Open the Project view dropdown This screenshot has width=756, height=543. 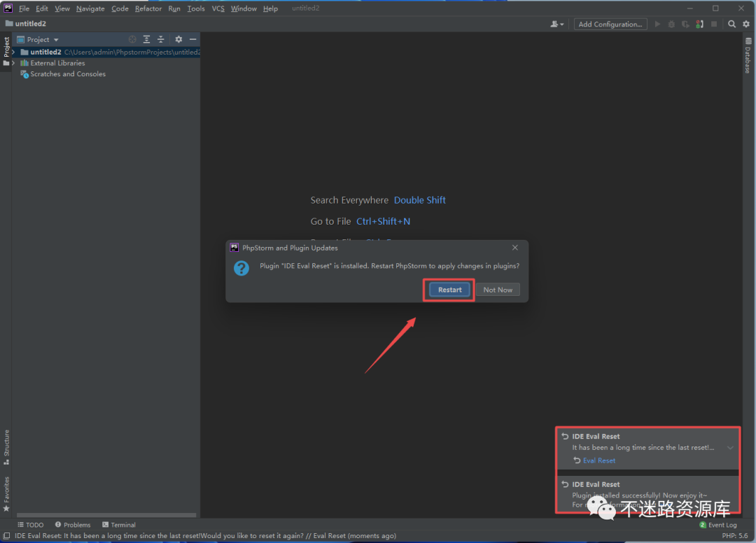(x=38, y=39)
